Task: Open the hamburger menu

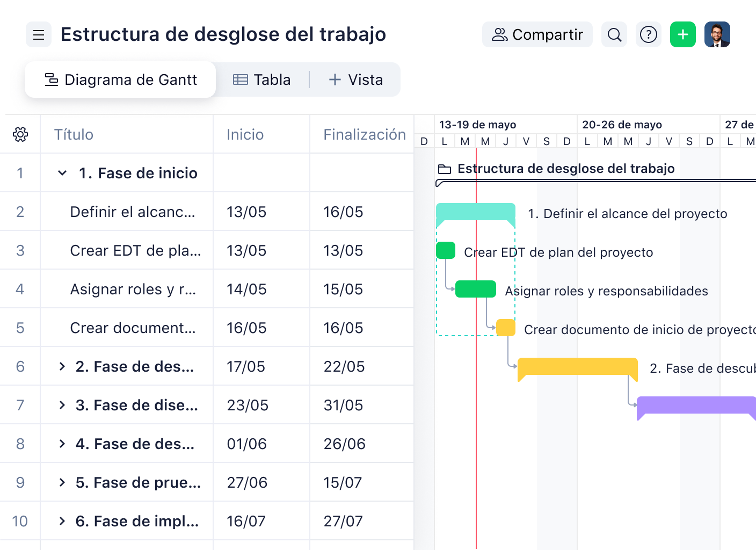Action: 39,35
